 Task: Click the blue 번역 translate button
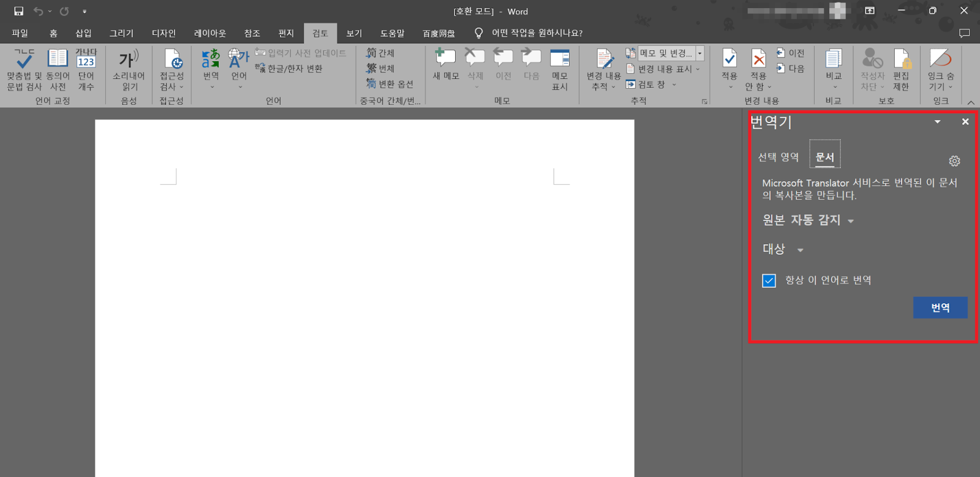pos(940,307)
